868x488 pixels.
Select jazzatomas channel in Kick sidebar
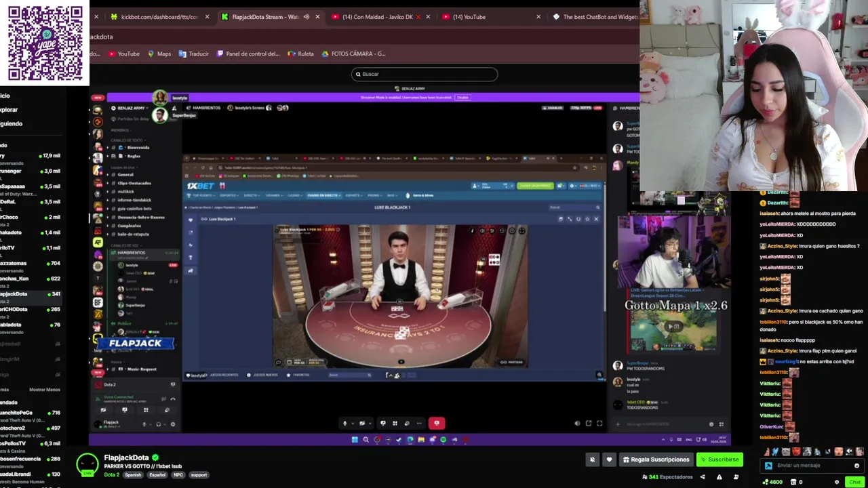point(31,263)
